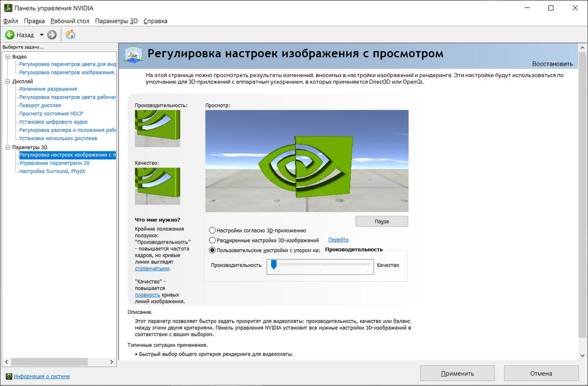588x386 pixels.
Task: Click the main pane scroll up arrow
Action: pyautogui.click(x=582, y=48)
